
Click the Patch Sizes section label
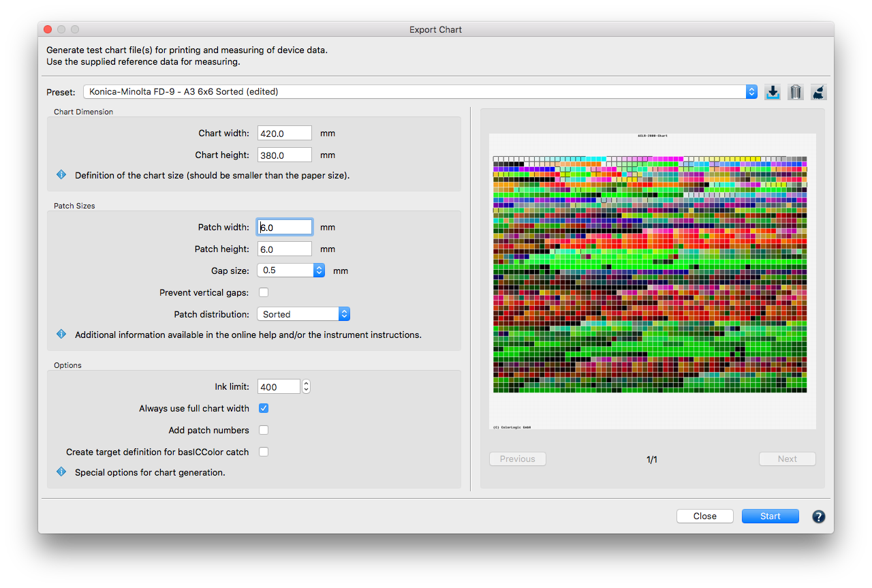pos(74,206)
